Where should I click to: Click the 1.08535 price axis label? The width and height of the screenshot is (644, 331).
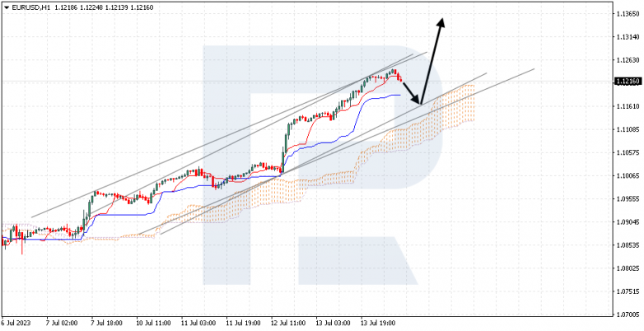628,245
